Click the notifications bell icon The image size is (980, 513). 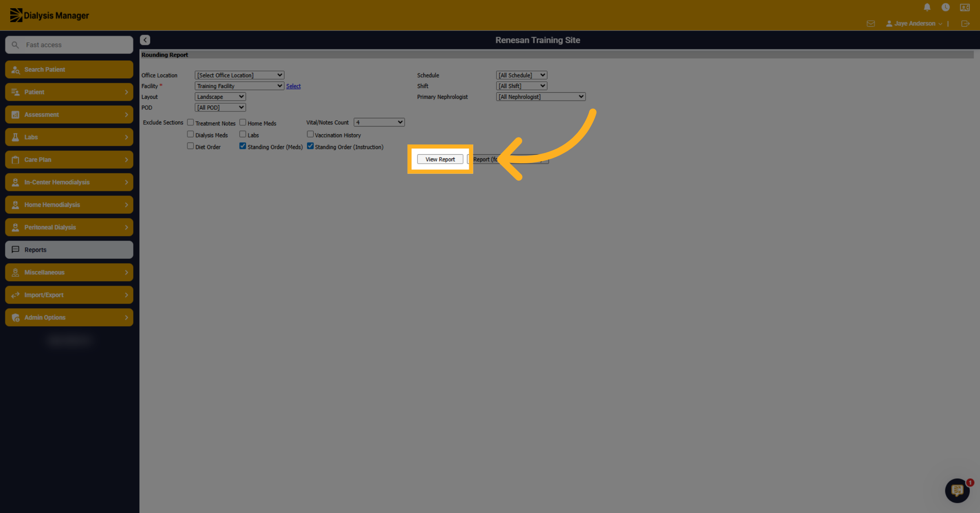point(927,7)
